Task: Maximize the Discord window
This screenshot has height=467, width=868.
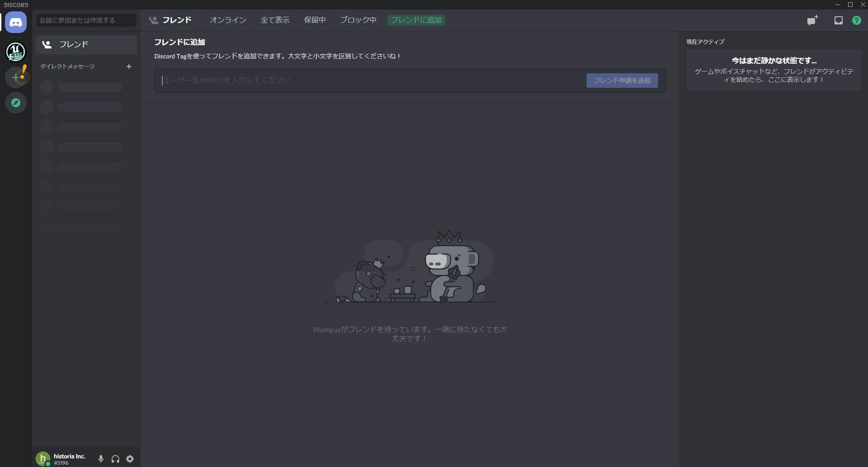Action: 850,5
